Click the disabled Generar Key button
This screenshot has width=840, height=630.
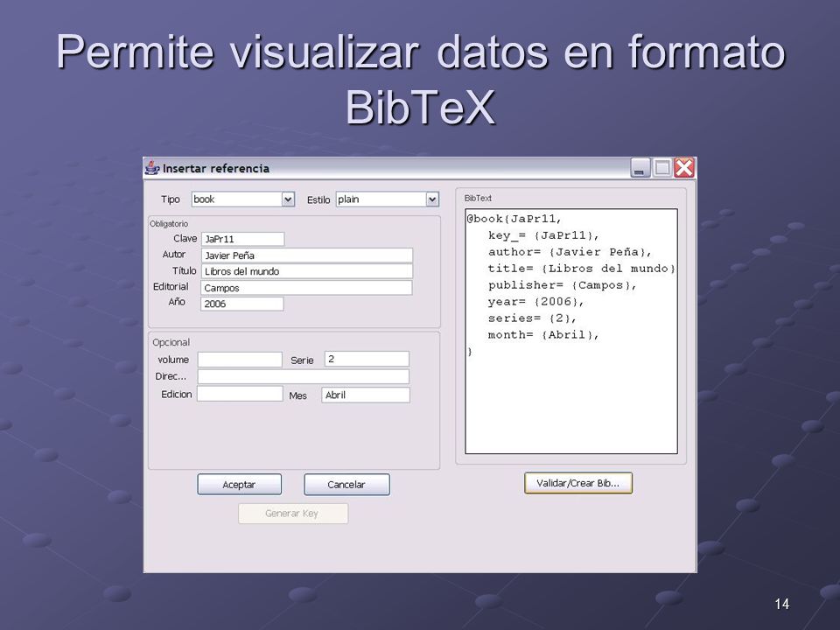(x=293, y=514)
